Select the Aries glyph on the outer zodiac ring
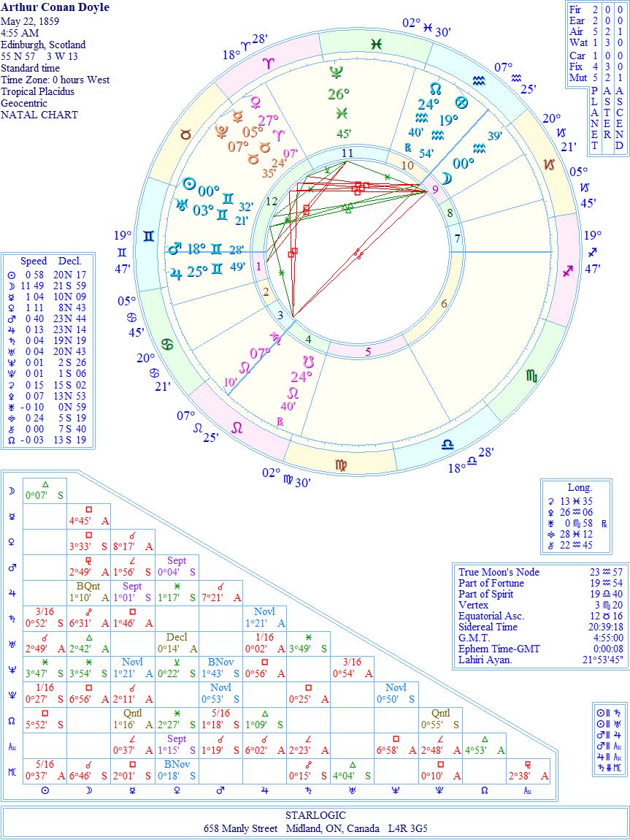 point(269,64)
